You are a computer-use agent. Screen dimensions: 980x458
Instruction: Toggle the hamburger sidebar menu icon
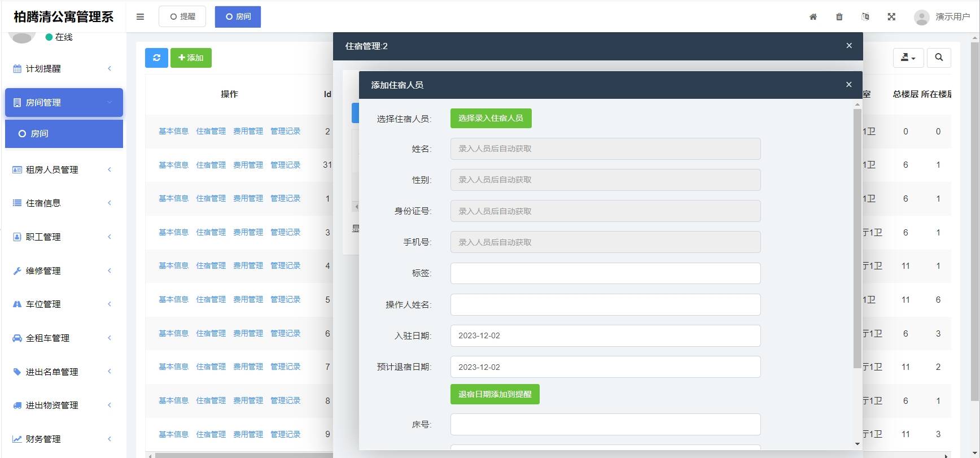[140, 17]
